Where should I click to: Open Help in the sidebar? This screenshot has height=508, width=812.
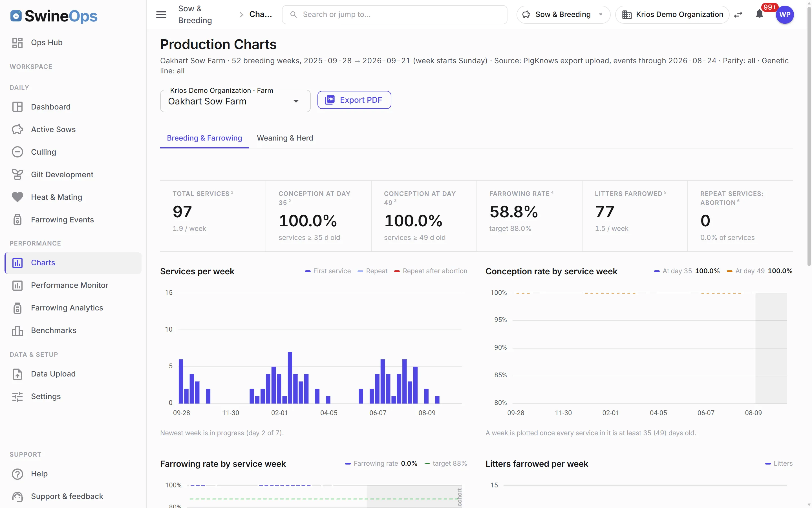pos(73,474)
